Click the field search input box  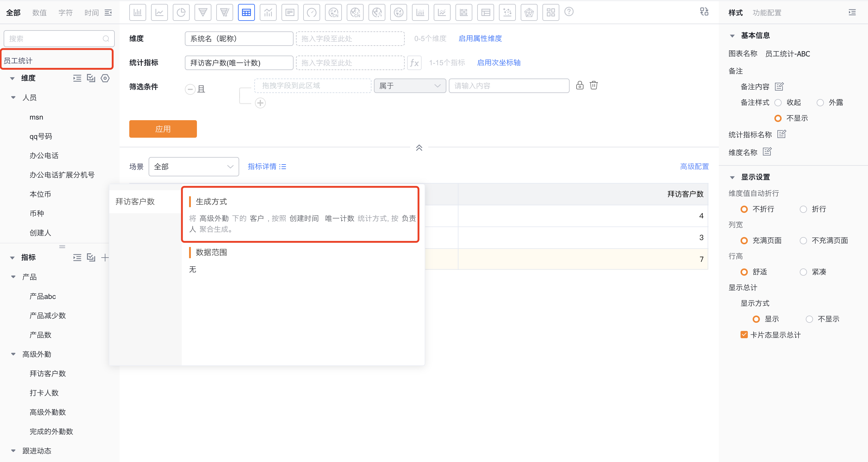pos(54,38)
